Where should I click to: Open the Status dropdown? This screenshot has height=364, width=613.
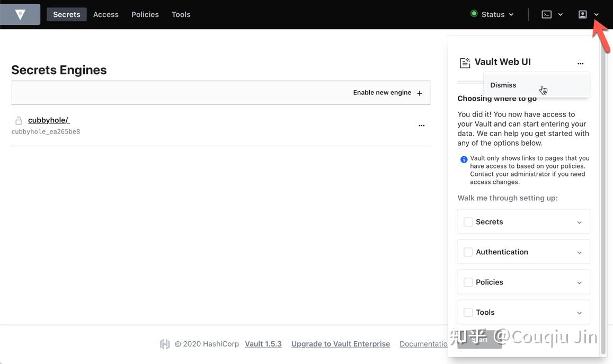tap(493, 14)
